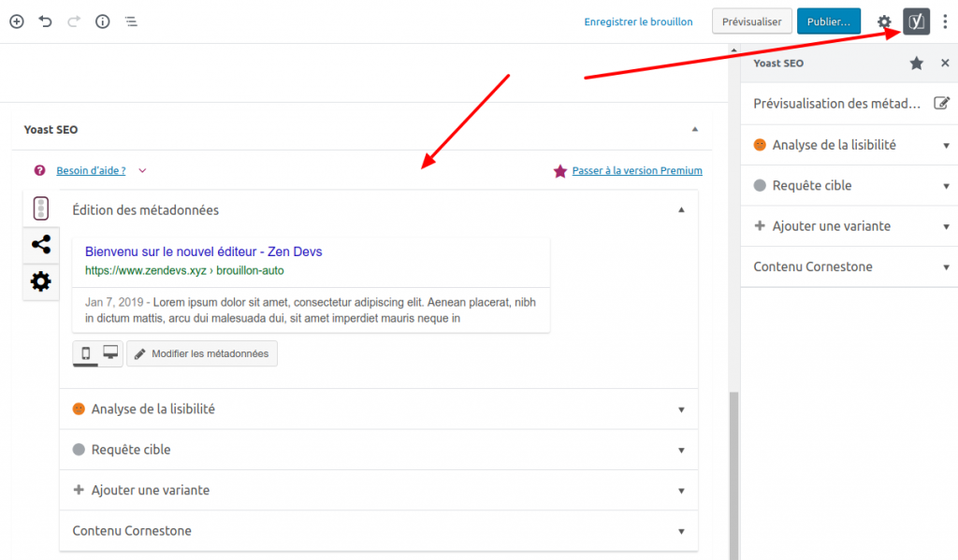Image resolution: width=958 pixels, height=560 pixels.
Task: Collapse the Yoast SEO metabox arrow
Action: coord(695,129)
